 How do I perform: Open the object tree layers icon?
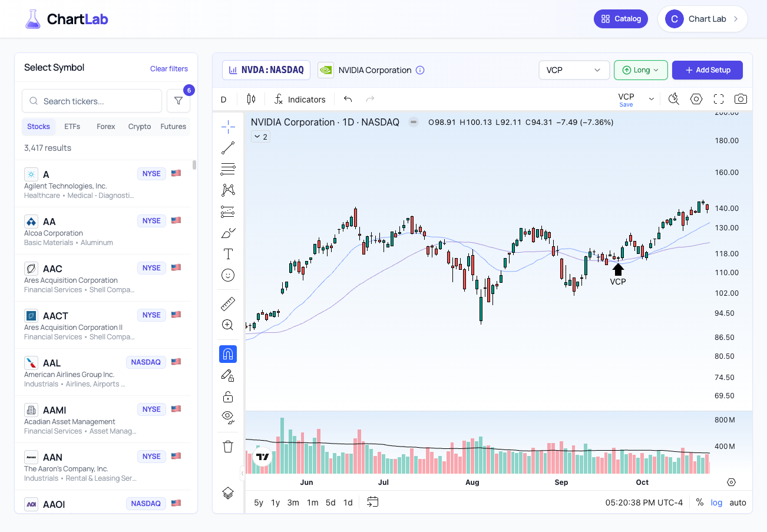tap(228, 493)
